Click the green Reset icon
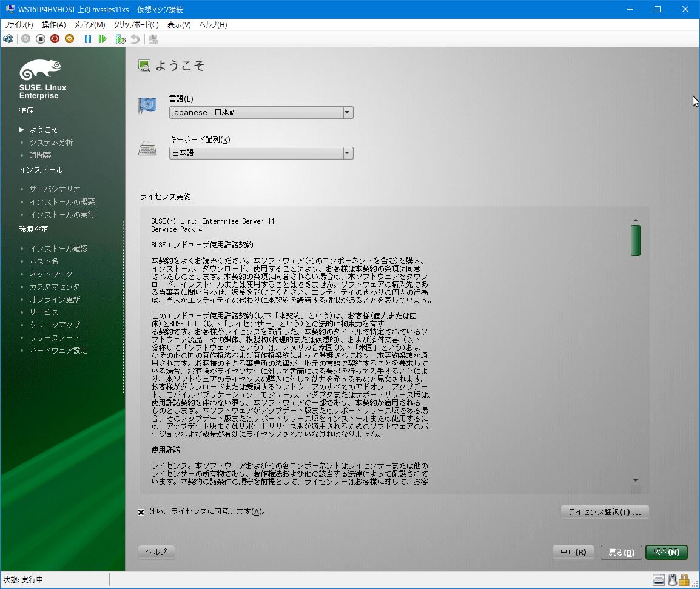Screen dimensions: 700x589 (103, 39)
